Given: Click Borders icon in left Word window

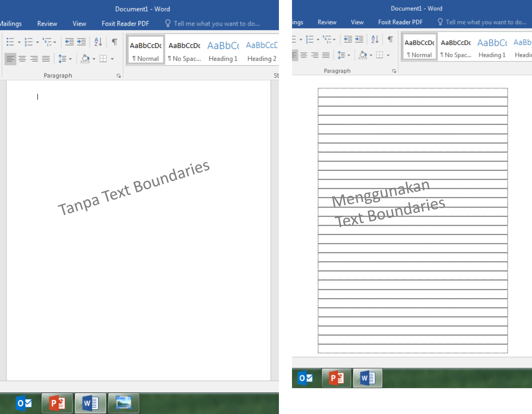Looking at the screenshot, I should coord(103,59).
